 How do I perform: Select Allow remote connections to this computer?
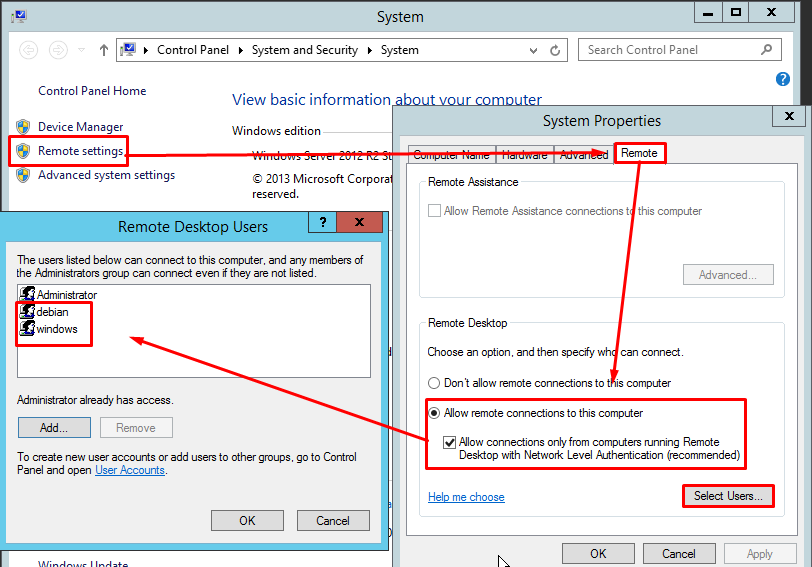point(434,413)
